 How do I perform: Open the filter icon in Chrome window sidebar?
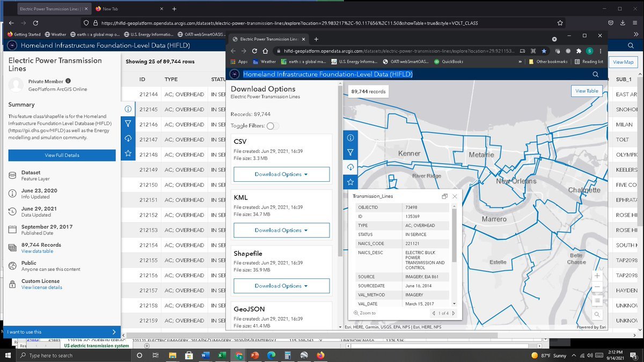pyautogui.click(x=350, y=152)
